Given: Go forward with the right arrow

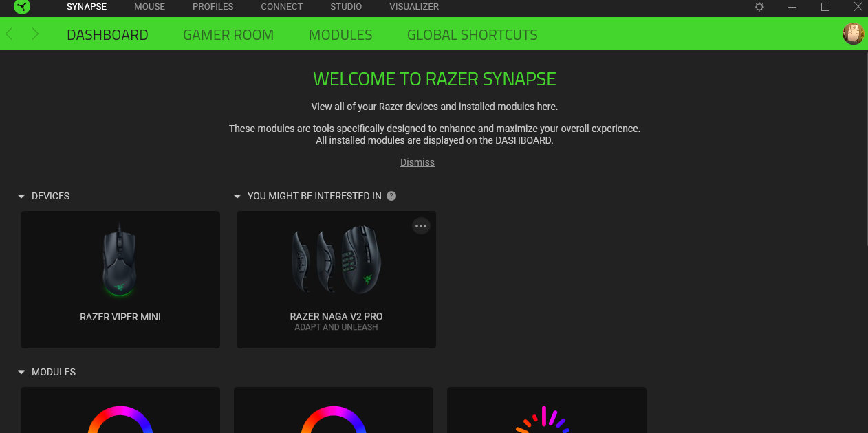Looking at the screenshot, I should [35, 34].
